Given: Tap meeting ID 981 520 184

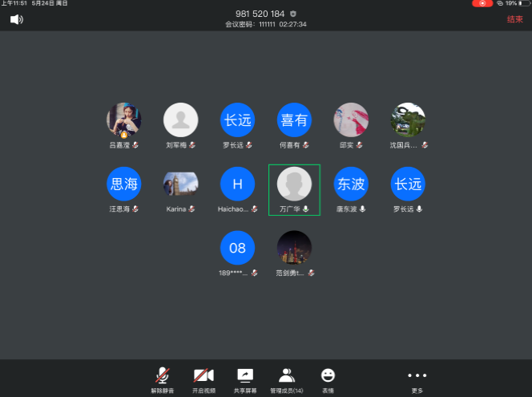Looking at the screenshot, I should point(260,14).
